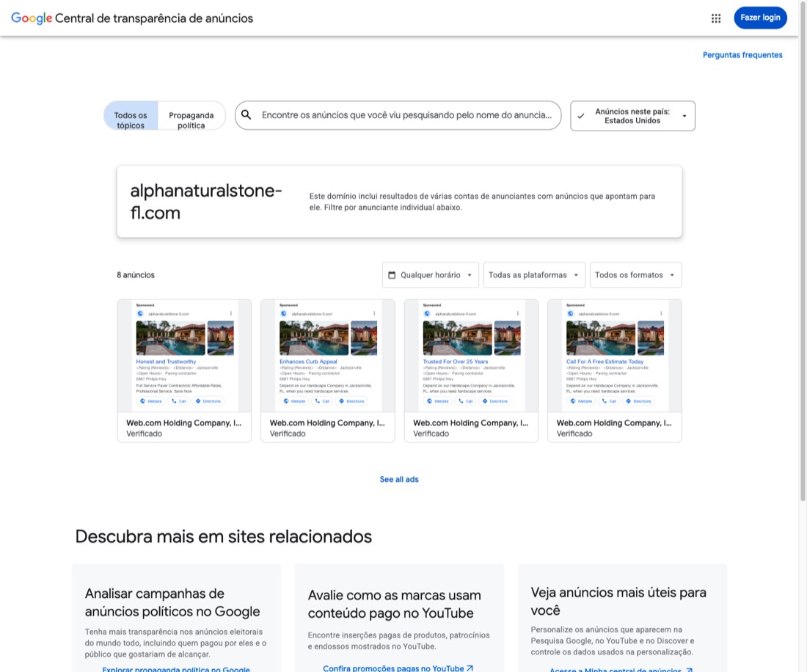Click the Call For A Free Estimate Today headline

pos(605,362)
